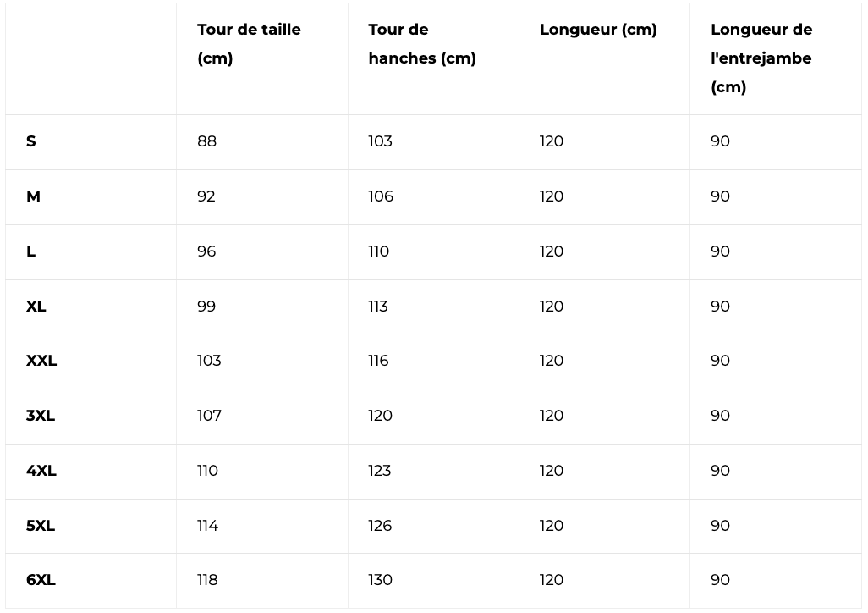The width and height of the screenshot is (868, 613).
Task: Select hip value 113 for size XL
Action: 378,306
